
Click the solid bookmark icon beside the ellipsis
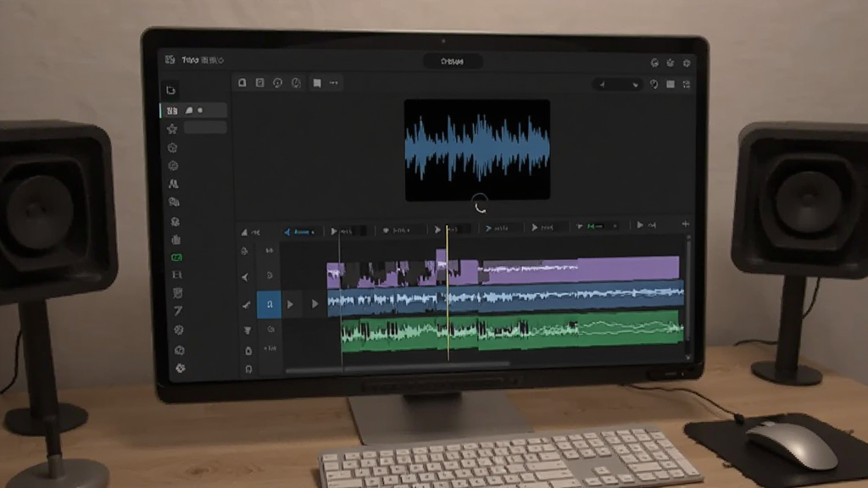tap(317, 83)
